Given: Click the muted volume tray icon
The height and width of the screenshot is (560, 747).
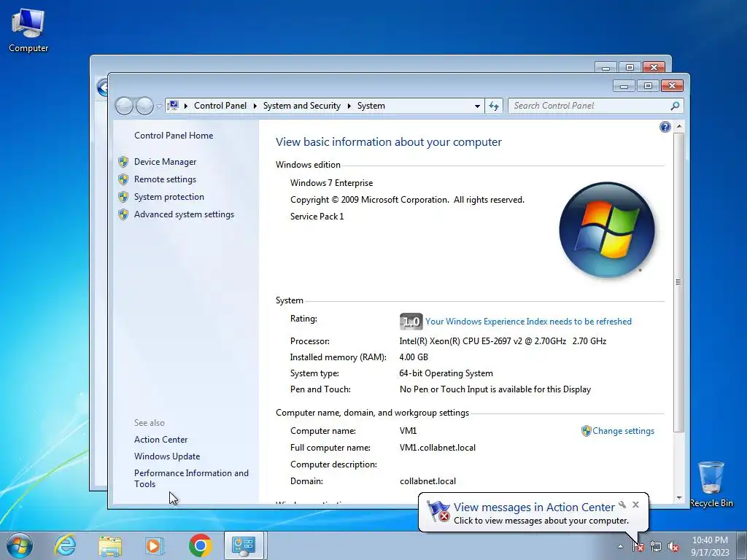Looking at the screenshot, I should click(x=673, y=547).
